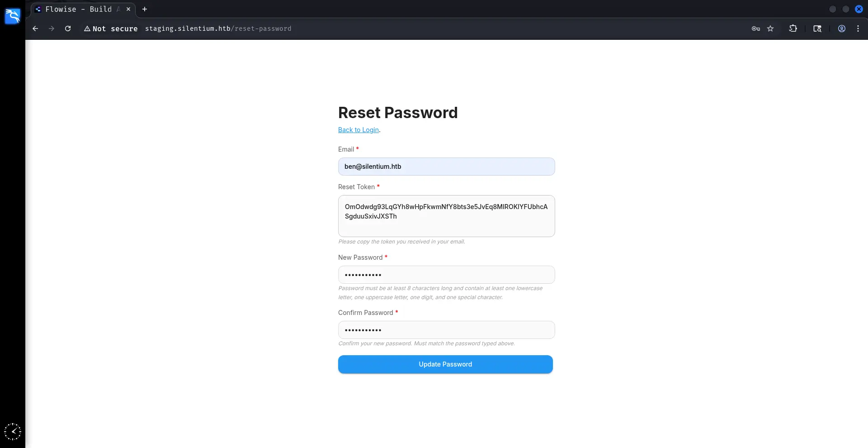Close the Flowise tab
868x448 pixels.
click(x=128, y=9)
